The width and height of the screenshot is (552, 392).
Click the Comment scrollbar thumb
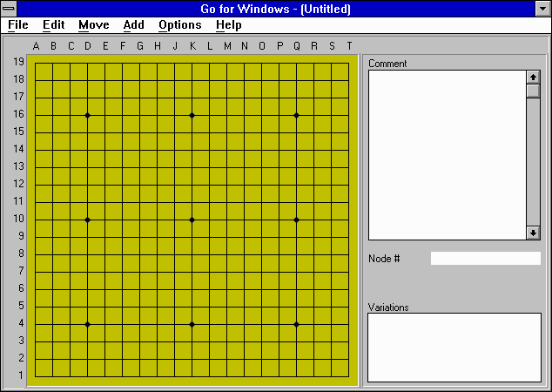click(x=534, y=91)
